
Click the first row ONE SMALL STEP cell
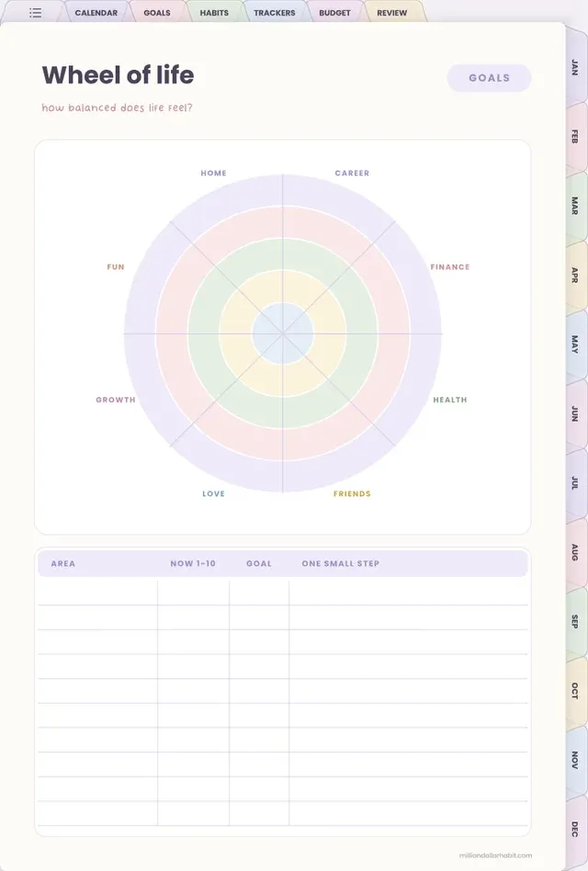coord(408,593)
